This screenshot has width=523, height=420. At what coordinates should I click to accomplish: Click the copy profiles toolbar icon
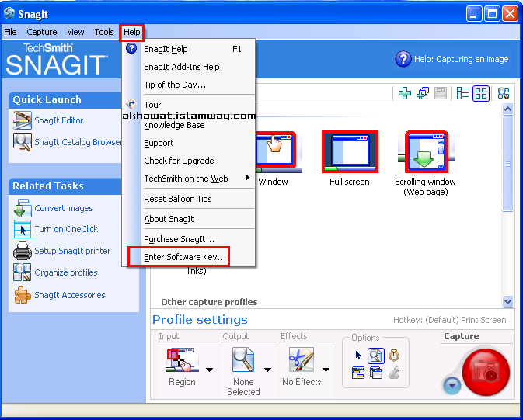[x=423, y=93]
